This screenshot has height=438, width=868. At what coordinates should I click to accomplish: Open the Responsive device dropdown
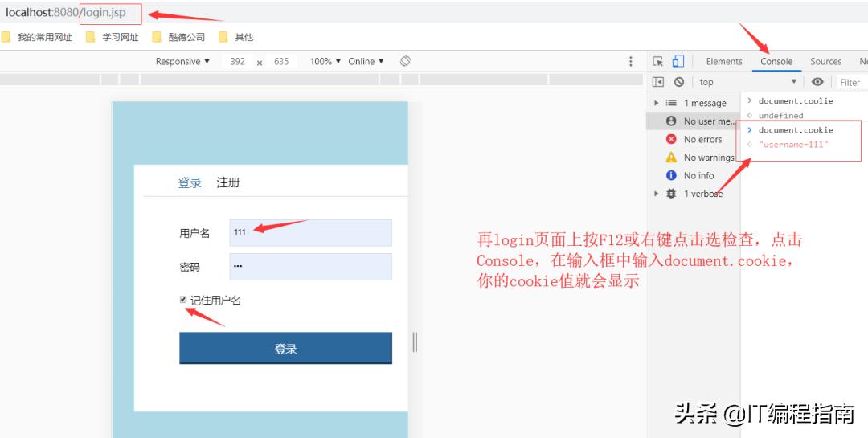click(182, 61)
